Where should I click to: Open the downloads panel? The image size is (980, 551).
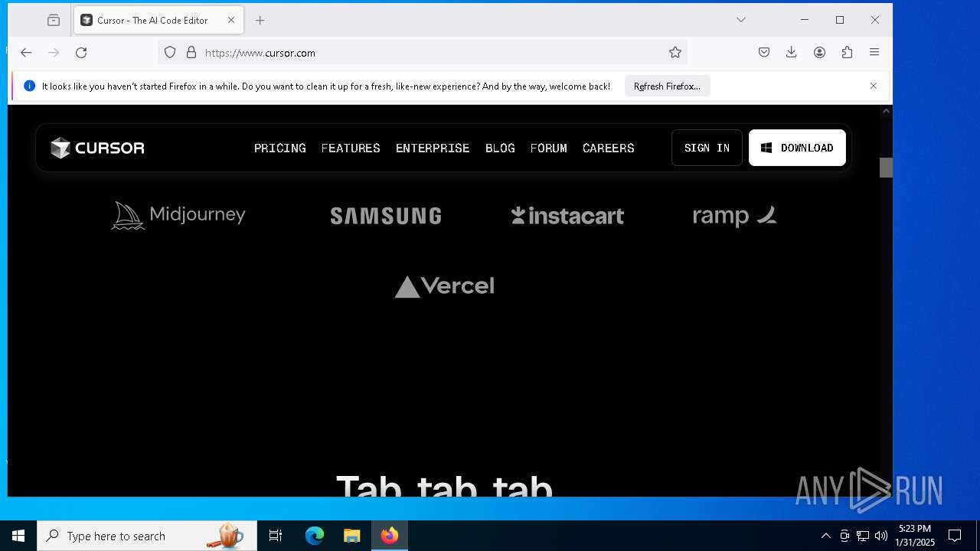pos(792,52)
